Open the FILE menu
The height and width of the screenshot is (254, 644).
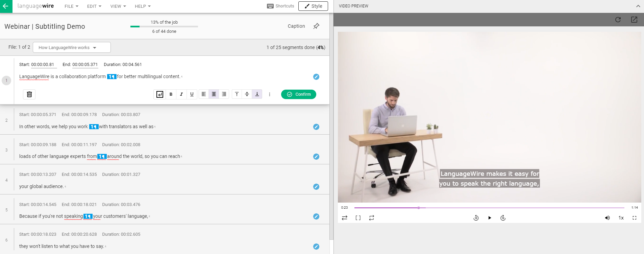coord(71,6)
